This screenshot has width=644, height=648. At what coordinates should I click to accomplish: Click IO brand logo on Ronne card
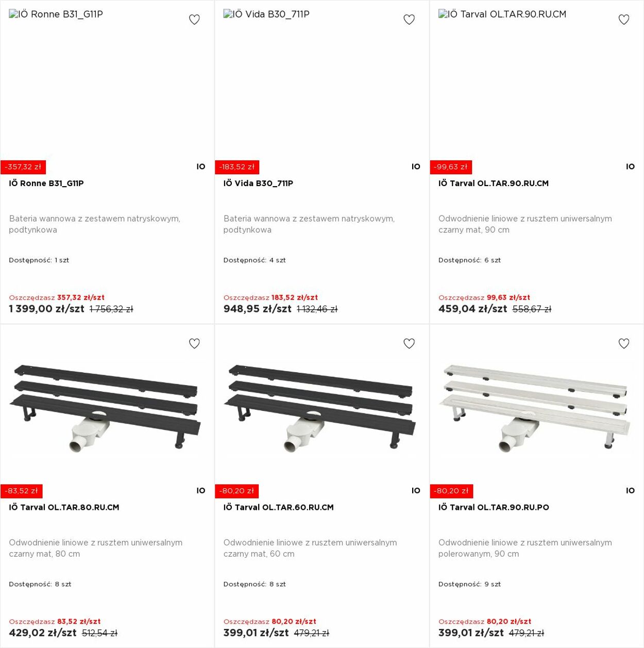201,167
